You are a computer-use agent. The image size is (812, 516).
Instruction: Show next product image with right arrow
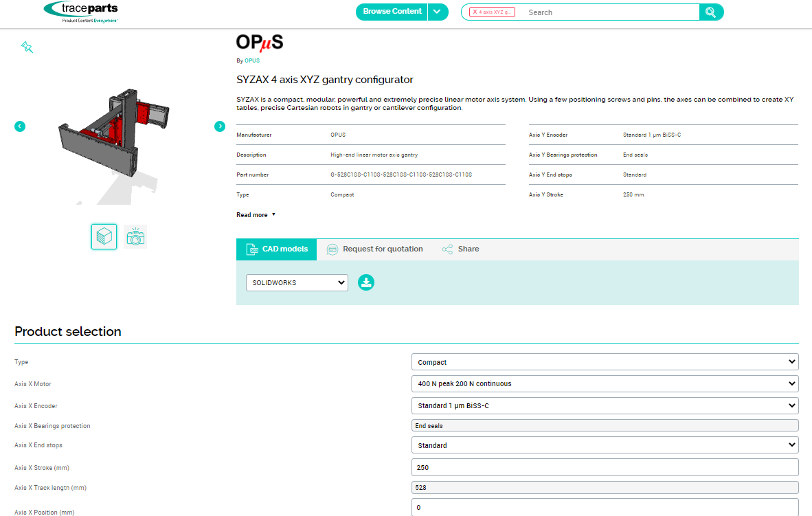click(220, 126)
